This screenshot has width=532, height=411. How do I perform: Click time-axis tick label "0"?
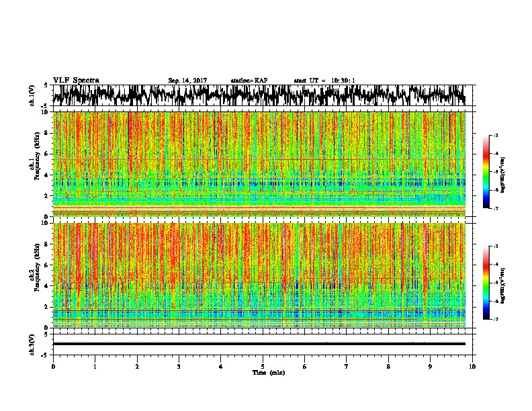[53, 367]
